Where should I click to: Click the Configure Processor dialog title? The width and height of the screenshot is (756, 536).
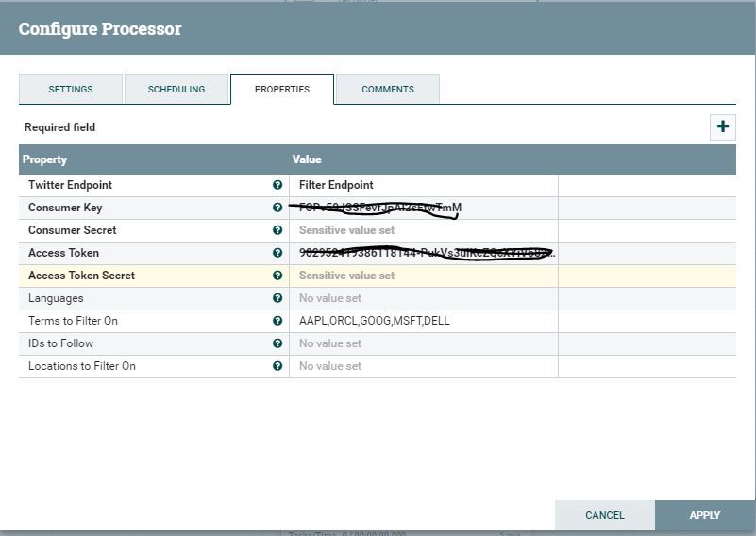100,29
